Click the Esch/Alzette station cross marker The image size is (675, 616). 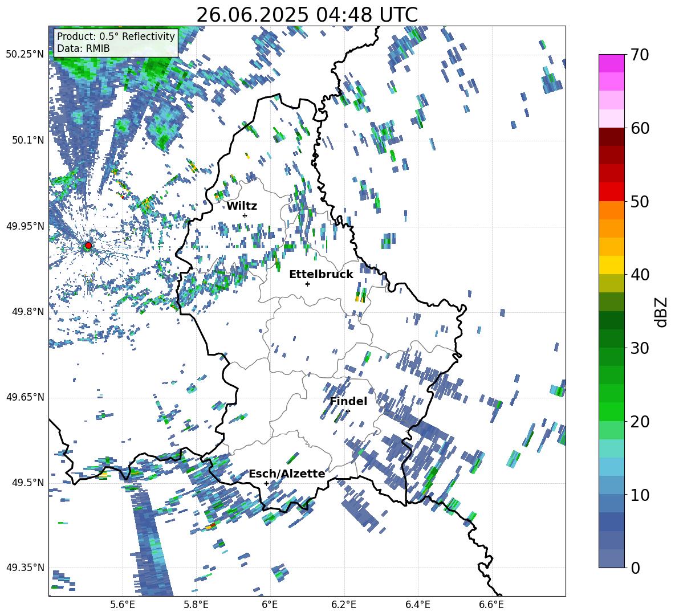pyautogui.click(x=266, y=483)
